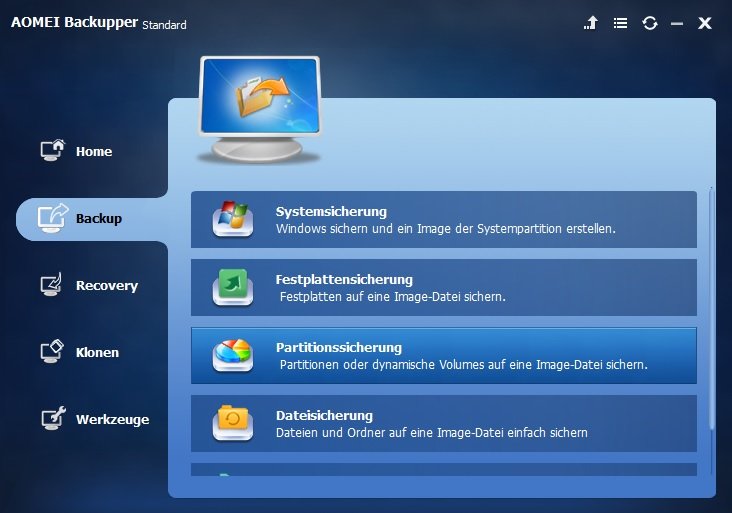Click 'Windows sichern und ein Image' description

[445, 229]
